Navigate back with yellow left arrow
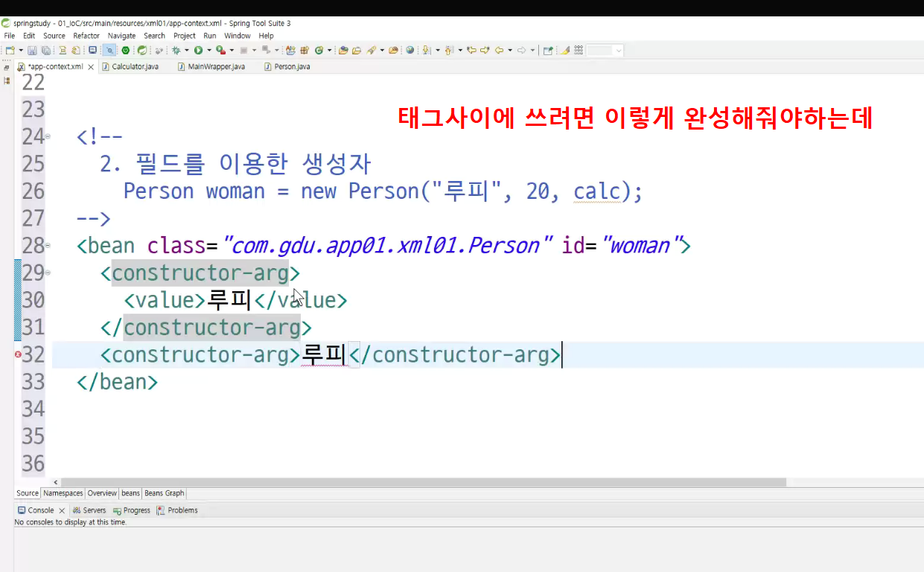This screenshot has width=924, height=572. coord(499,51)
